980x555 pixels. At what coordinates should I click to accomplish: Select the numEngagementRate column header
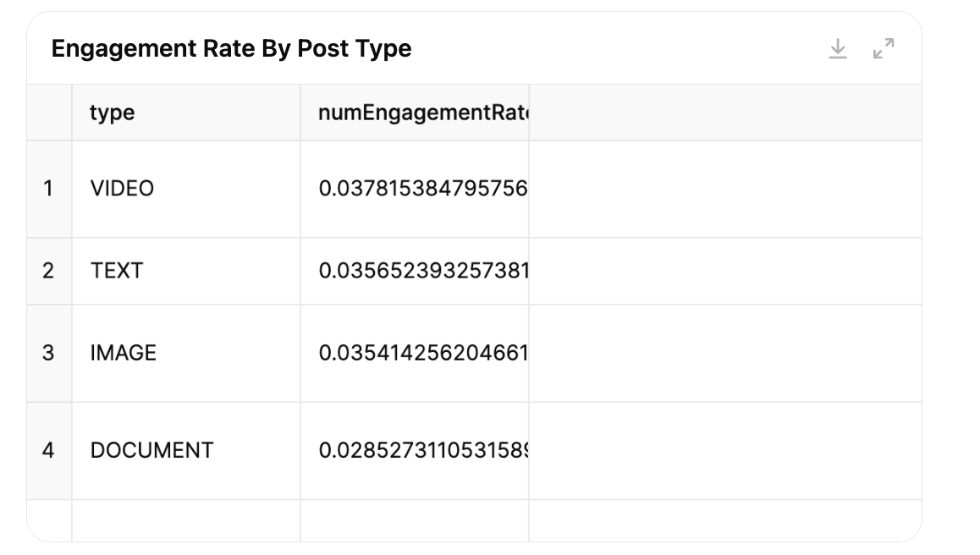click(x=415, y=113)
